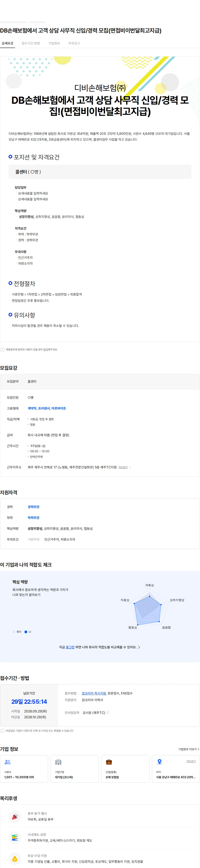The height and width of the screenshot is (868, 200).
Task: Click the job posting title heading
Action: coord(81,31)
